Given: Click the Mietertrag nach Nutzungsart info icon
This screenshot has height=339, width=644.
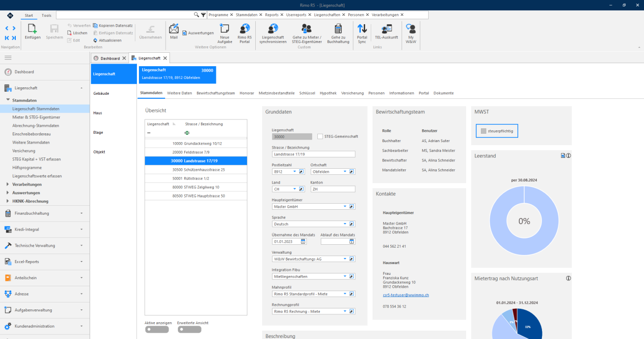Looking at the screenshot, I should tap(568, 278).
